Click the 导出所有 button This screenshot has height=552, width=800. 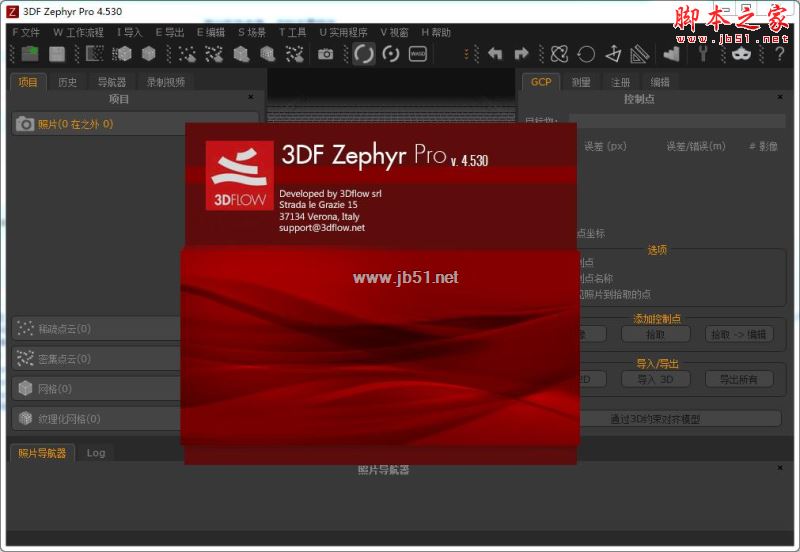click(x=739, y=380)
